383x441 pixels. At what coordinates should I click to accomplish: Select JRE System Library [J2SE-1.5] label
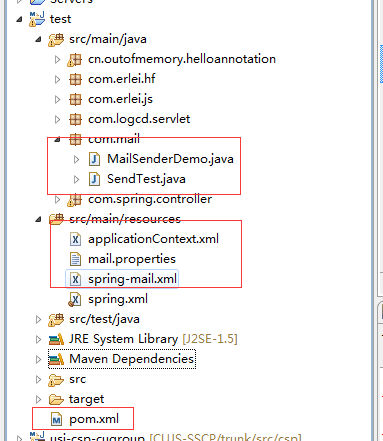(x=153, y=339)
